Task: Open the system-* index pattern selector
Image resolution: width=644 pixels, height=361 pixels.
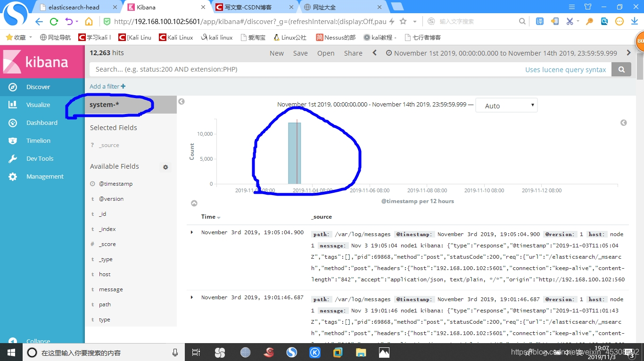Action: pyautogui.click(x=131, y=105)
